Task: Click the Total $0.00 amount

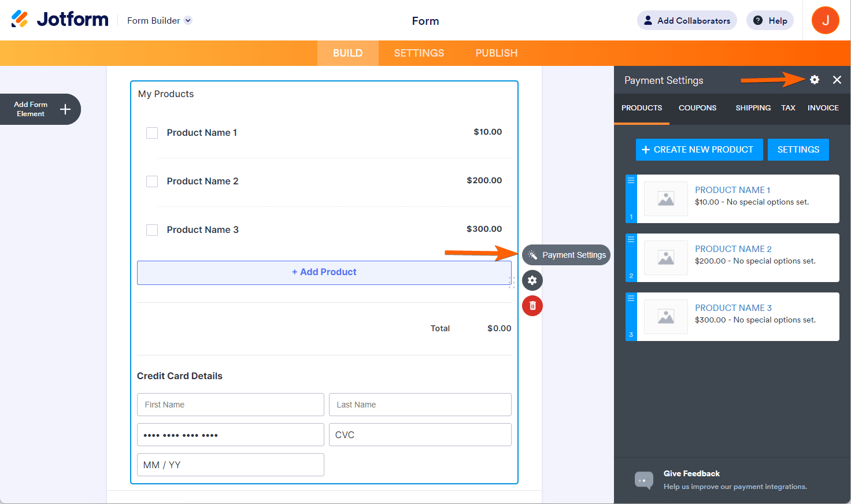Action: click(x=499, y=328)
